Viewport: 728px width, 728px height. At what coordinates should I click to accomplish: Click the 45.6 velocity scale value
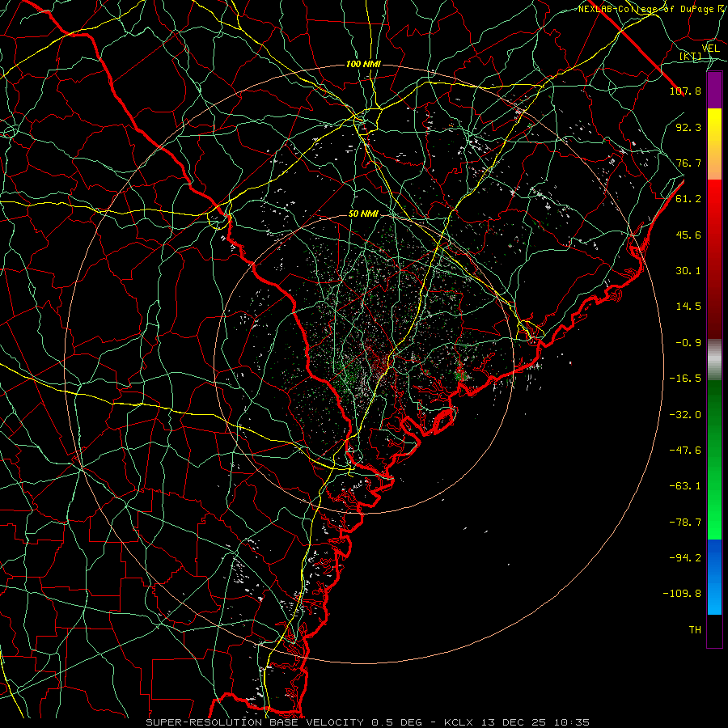pos(688,235)
